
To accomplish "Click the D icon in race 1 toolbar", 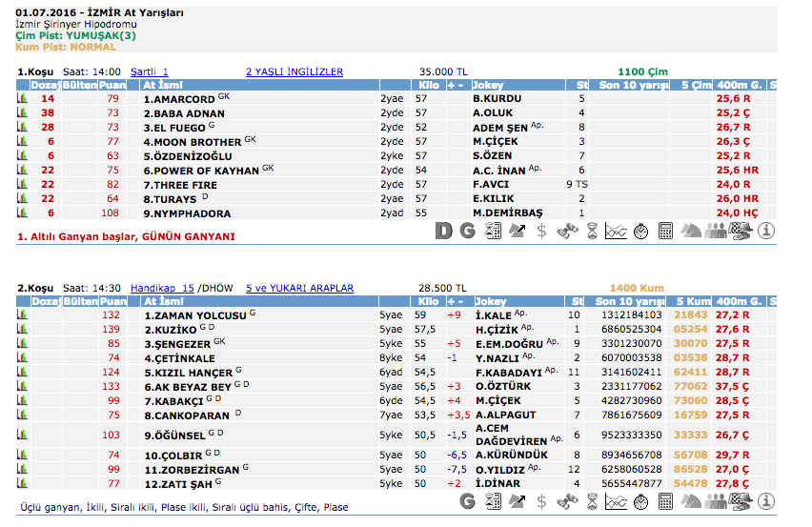I will click(444, 231).
